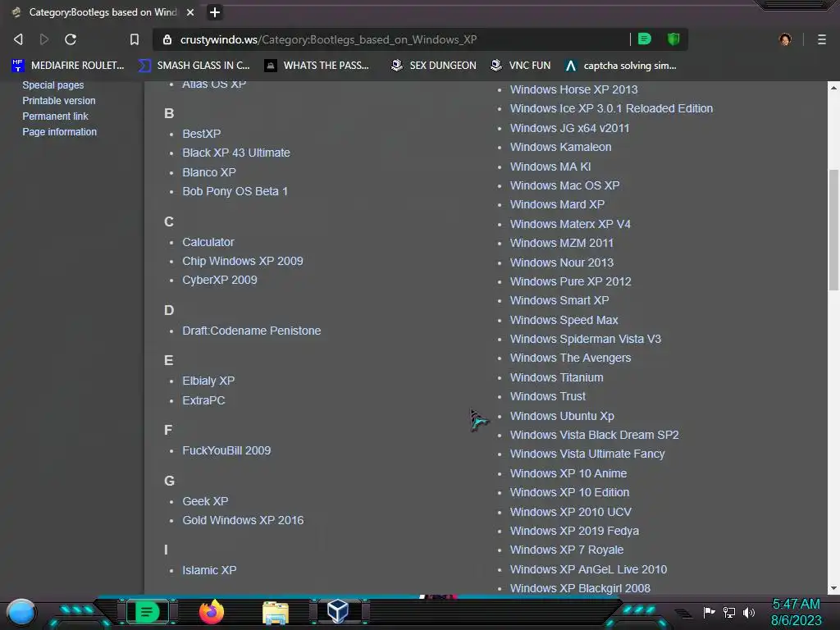Open the BestXP article link
The width and height of the screenshot is (840, 630).
point(202,134)
